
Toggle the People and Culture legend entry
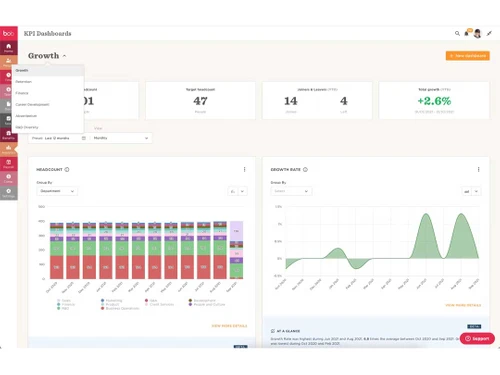click(207, 304)
